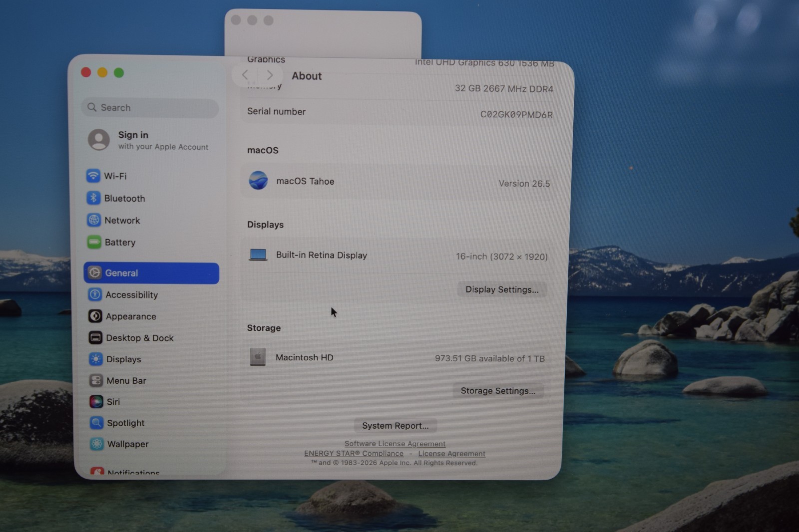799x532 pixels.
Task: Click the Network globe icon
Action: 94,220
